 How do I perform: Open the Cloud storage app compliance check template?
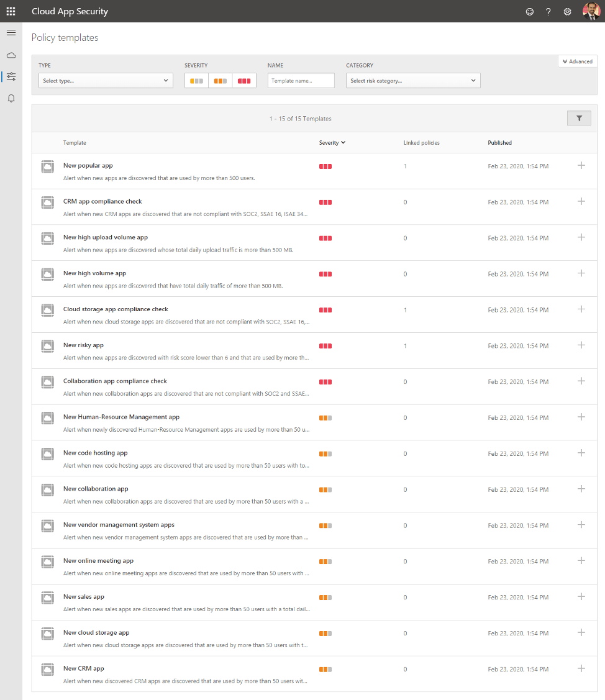pyautogui.click(x=116, y=309)
